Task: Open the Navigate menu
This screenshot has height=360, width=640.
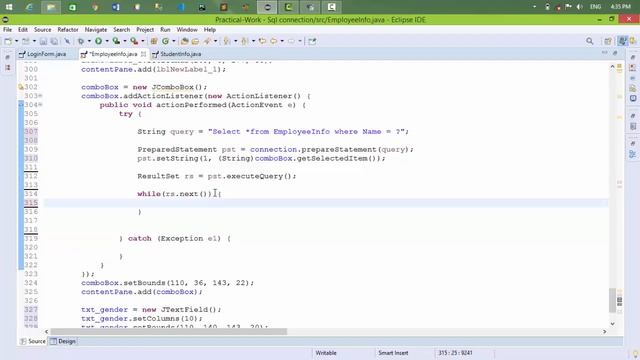Action: [96, 30]
